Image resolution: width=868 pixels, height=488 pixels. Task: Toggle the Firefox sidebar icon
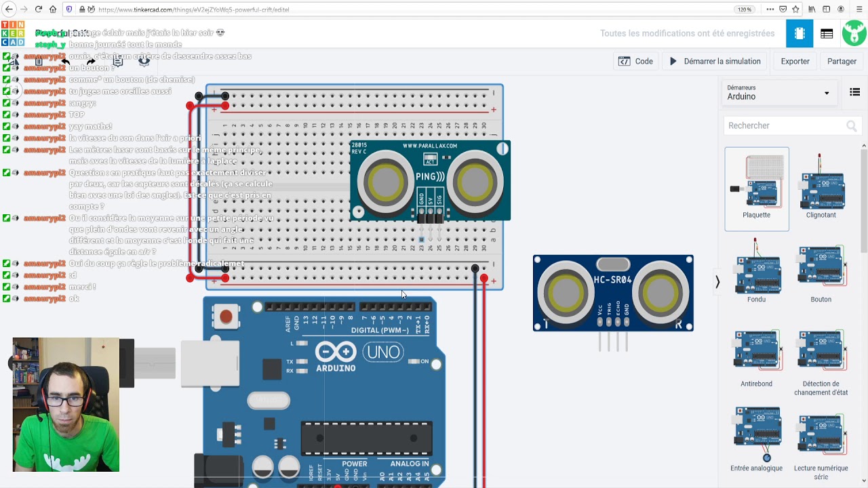[x=826, y=9]
